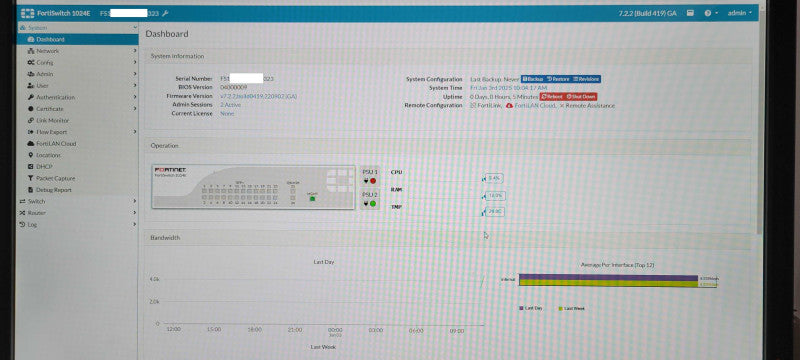Click the X icon before Remote Assistance
Image resolution: width=800 pixels, height=360 pixels.
click(x=562, y=106)
